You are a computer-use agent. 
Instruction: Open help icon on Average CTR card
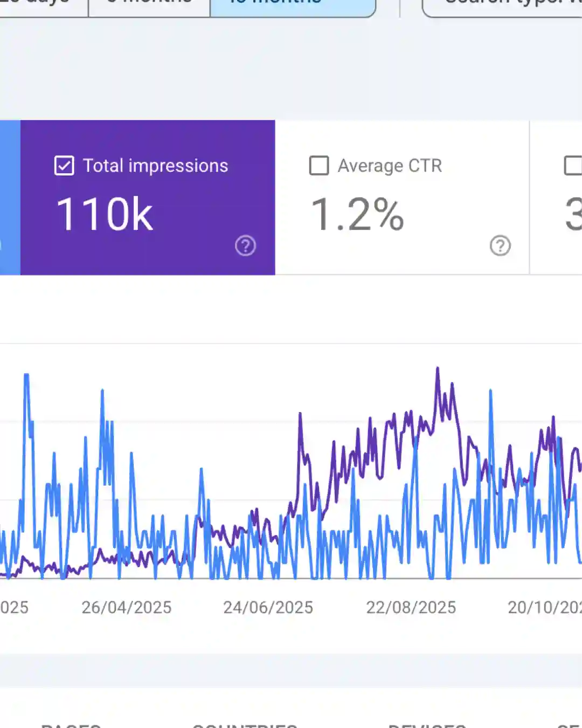point(500,245)
